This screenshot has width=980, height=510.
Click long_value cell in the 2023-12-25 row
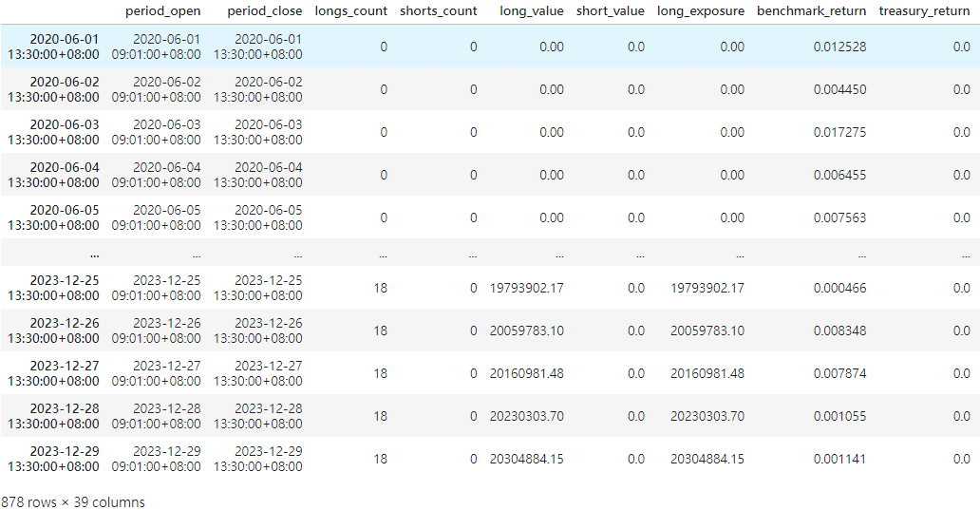click(527, 288)
